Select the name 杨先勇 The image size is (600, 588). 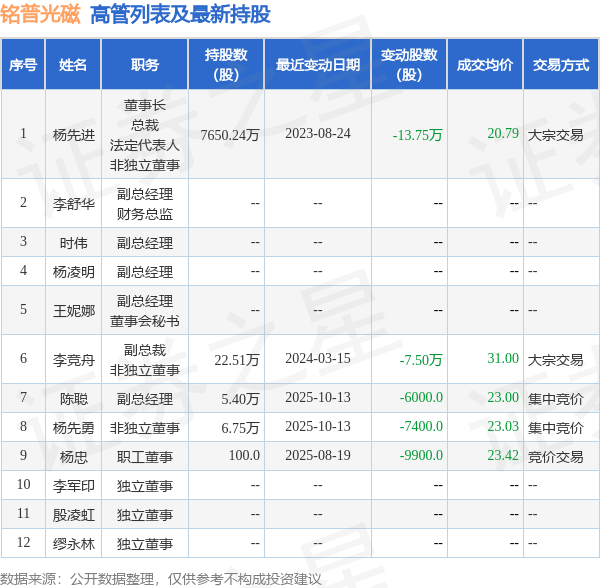click(x=73, y=428)
